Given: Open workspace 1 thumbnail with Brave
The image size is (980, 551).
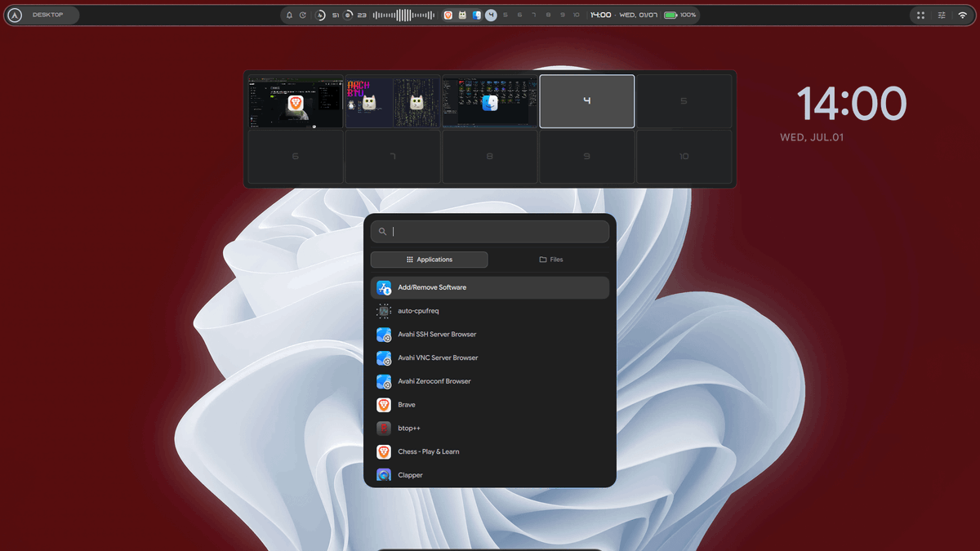Looking at the screenshot, I should pos(296,102).
